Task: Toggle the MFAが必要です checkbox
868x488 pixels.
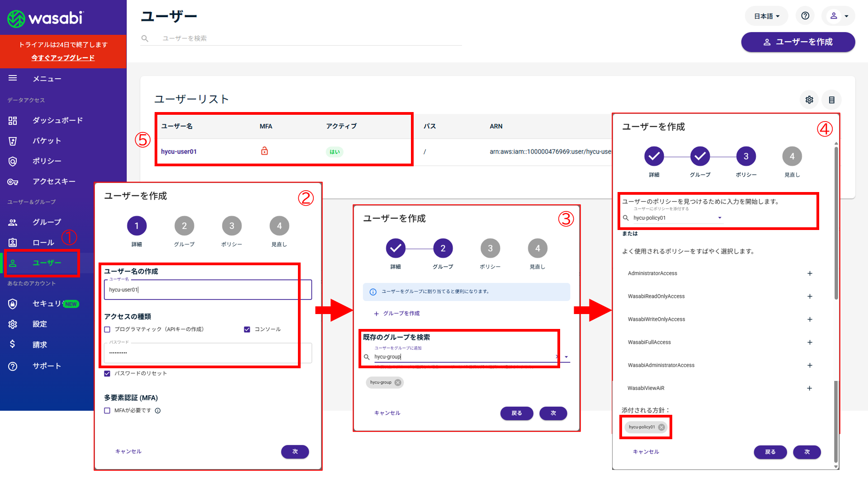Action: [107, 411]
